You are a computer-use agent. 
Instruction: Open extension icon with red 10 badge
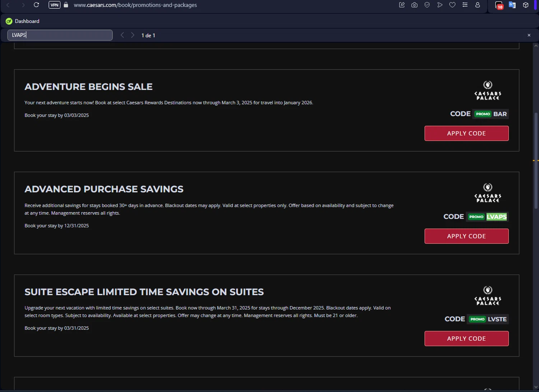click(499, 5)
